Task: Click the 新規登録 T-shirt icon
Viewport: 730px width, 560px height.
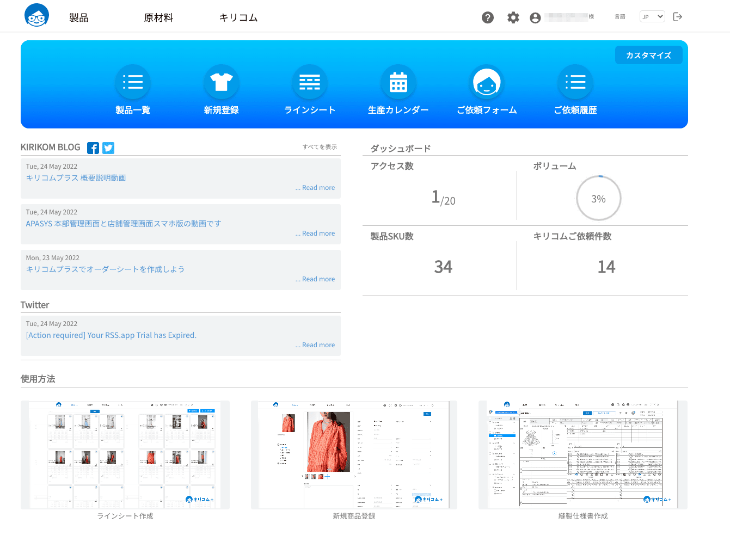Action: tap(222, 82)
